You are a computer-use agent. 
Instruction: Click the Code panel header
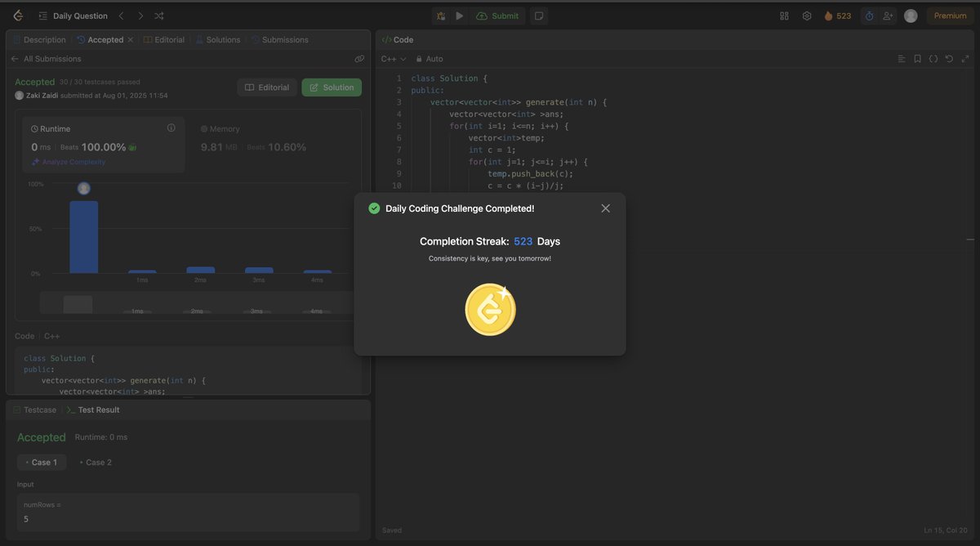pos(398,39)
